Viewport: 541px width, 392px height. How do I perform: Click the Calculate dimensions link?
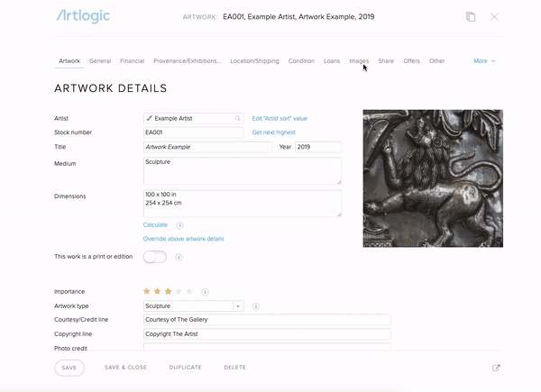pyautogui.click(x=155, y=224)
